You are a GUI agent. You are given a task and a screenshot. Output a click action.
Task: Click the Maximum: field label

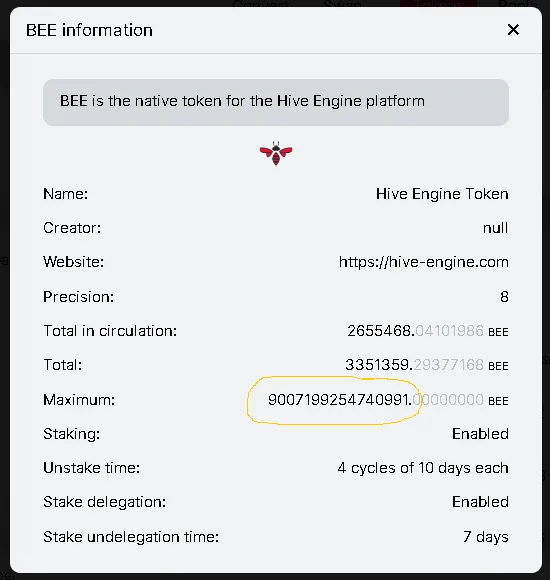(79, 400)
